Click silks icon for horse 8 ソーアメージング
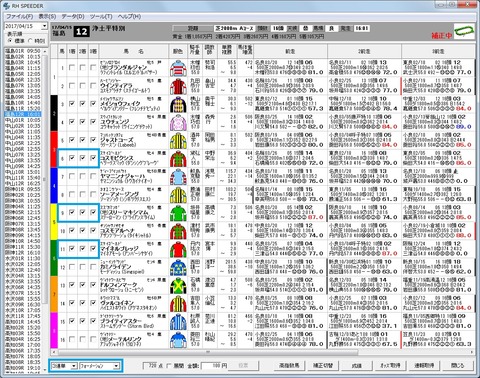The image size is (480, 378). pos(178,195)
